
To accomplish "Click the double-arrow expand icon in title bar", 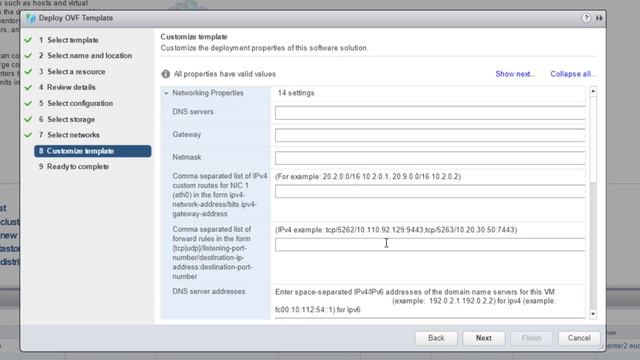I will coord(599,18).
